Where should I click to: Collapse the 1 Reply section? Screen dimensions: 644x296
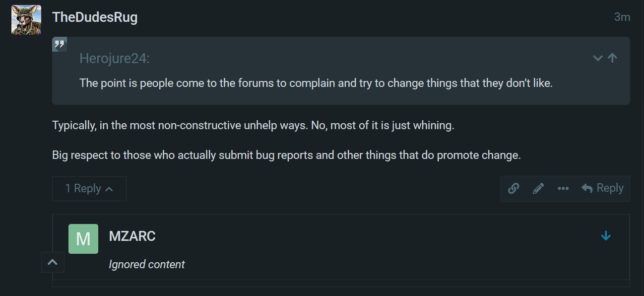89,189
